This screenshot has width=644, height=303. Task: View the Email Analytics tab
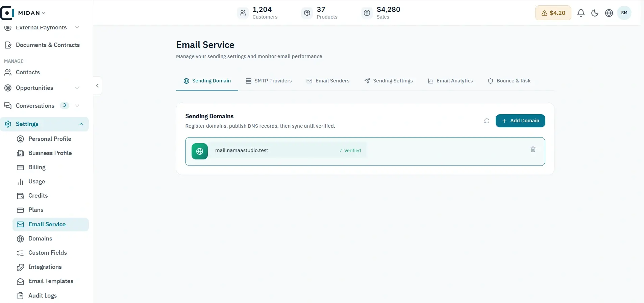coord(450,81)
